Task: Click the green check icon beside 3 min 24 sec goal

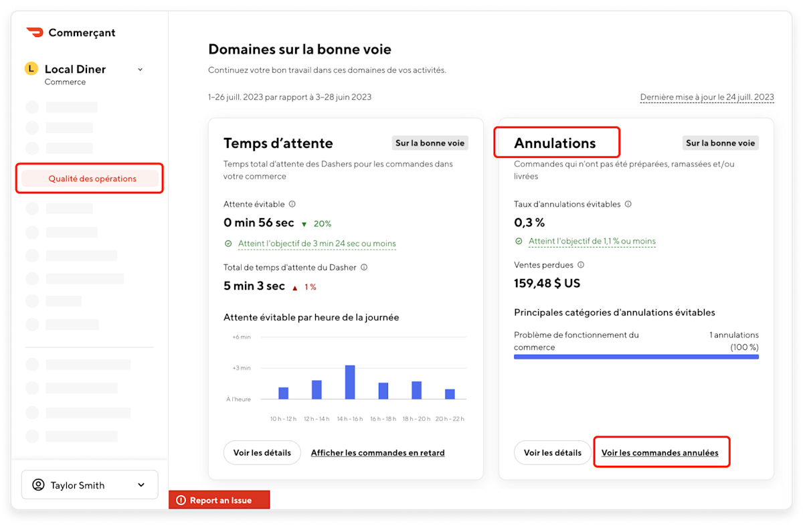Action: pos(228,244)
